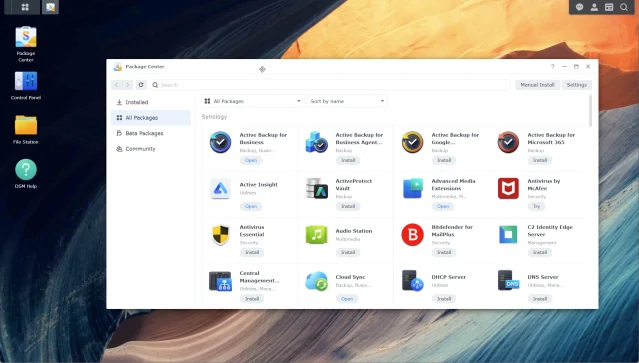Open DSM Help desktop shortcut

pyautogui.click(x=26, y=174)
